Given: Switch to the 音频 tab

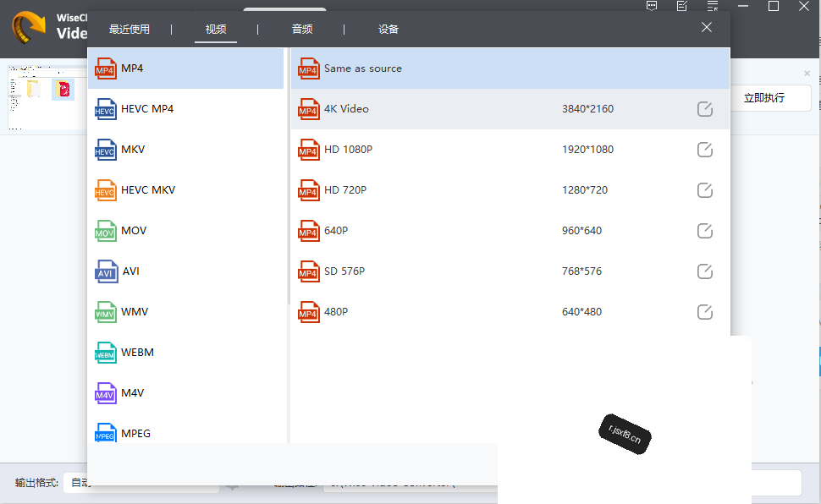Looking at the screenshot, I should (302, 30).
